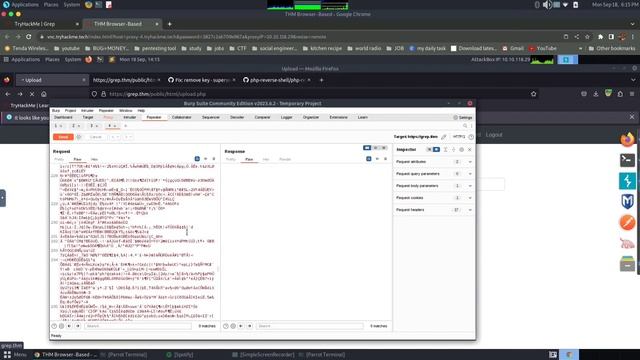
Task: Select the top-bottom layout toggle above Response
Action: 376,148
